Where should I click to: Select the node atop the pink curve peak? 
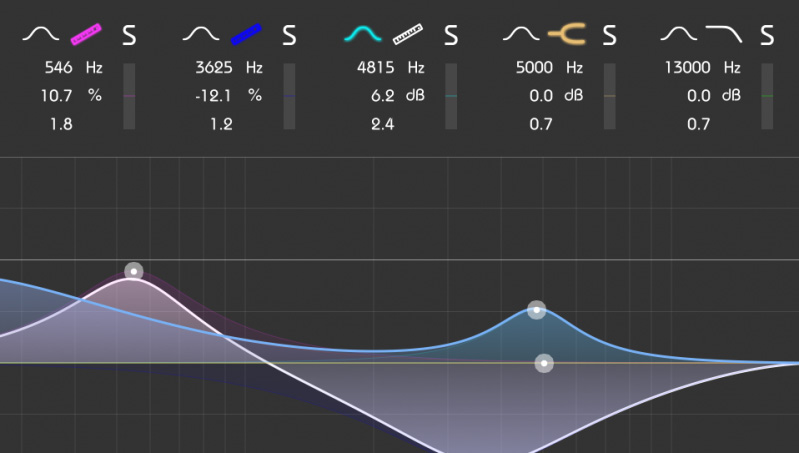pos(134,271)
